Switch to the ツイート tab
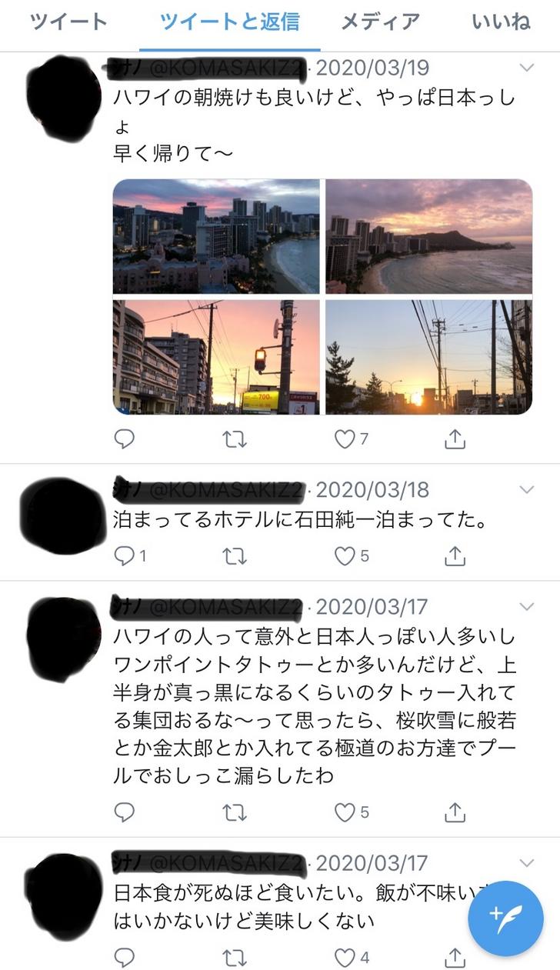The height and width of the screenshot is (970, 560). point(69,22)
